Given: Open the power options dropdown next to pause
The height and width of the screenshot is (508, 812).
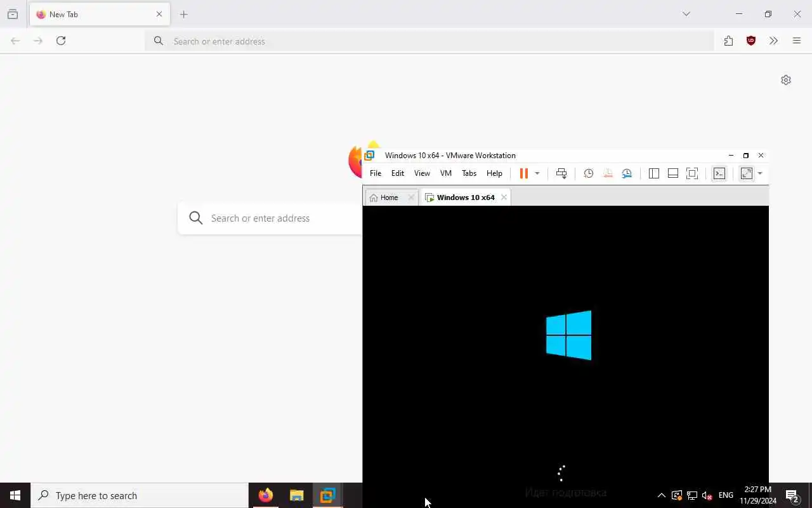Looking at the screenshot, I should point(537,173).
